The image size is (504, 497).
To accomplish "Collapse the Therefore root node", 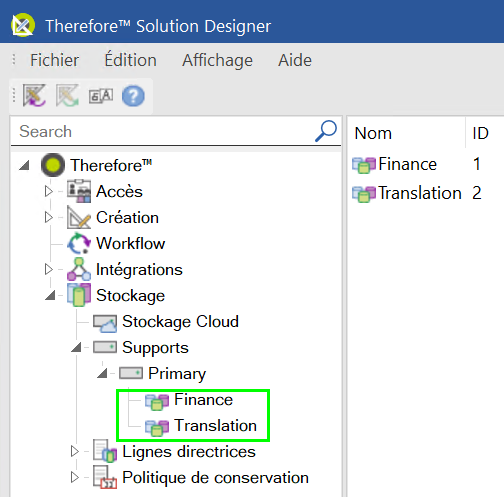I will [x=24, y=165].
